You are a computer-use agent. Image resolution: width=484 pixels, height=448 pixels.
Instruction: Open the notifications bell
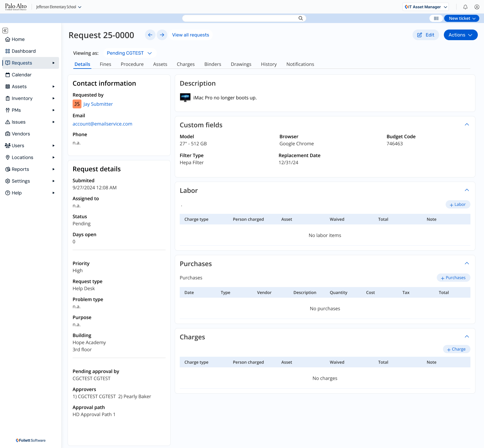[465, 7]
